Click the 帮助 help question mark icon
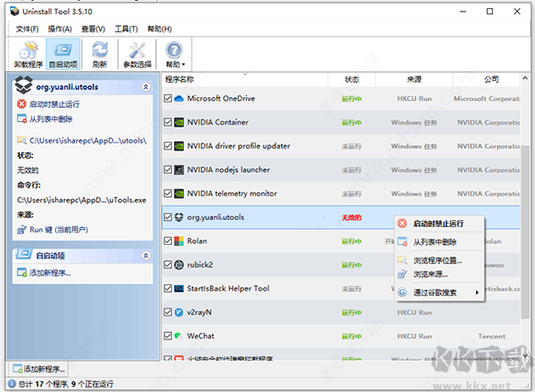 pyautogui.click(x=174, y=51)
